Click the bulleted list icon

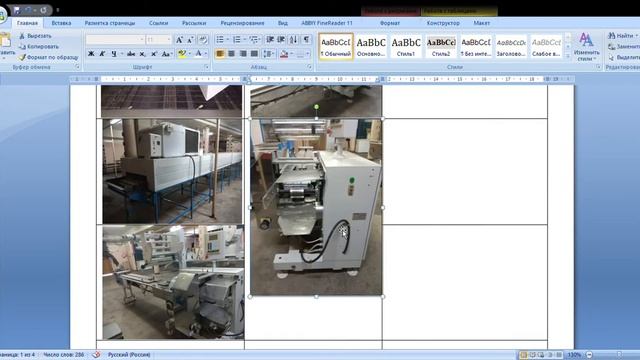click(220, 40)
